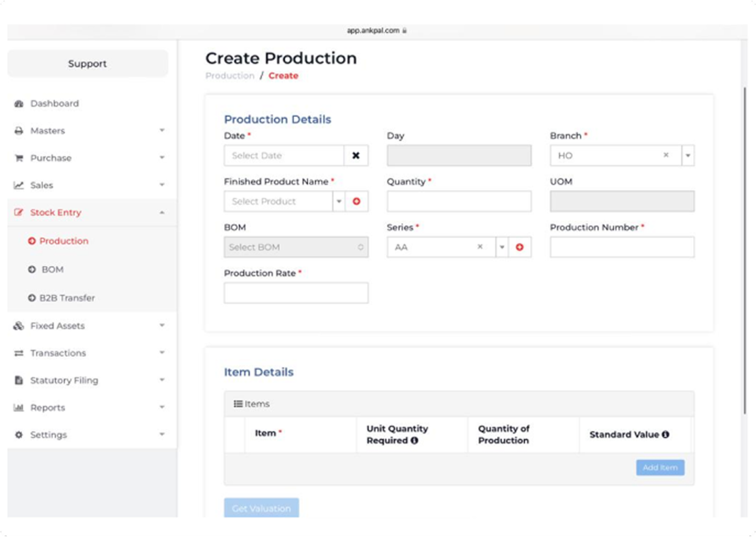Click info icon next to Standard Value
This screenshot has width=756, height=537.
[665, 435]
